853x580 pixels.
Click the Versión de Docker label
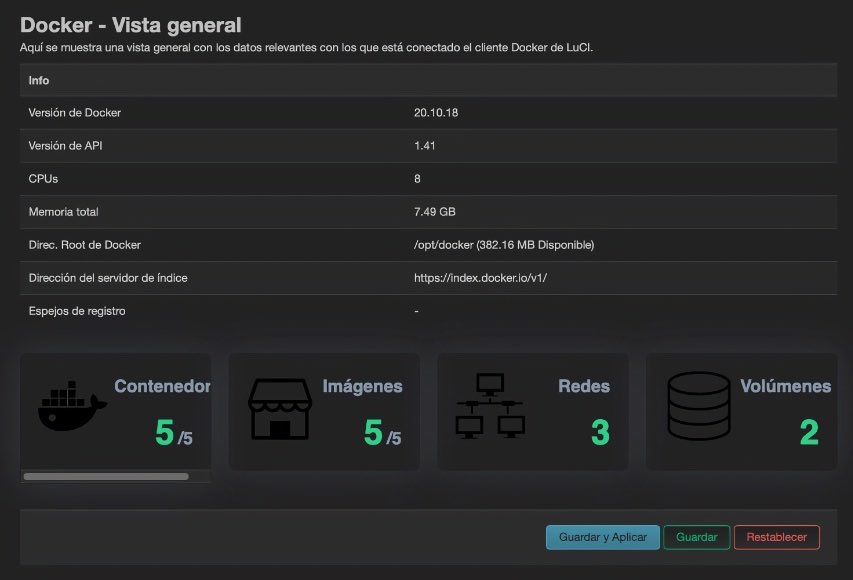tap(75, 113)
